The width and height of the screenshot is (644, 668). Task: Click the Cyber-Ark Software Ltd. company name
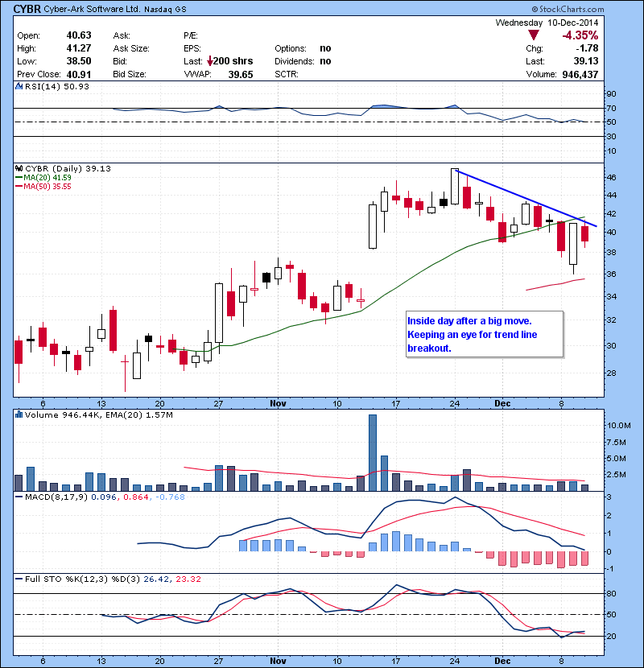click(x=92, y=9)
